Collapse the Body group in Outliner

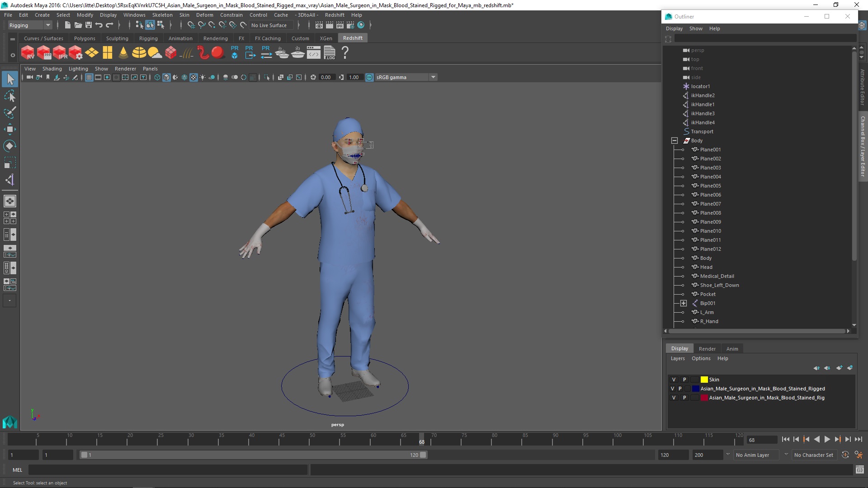click(x=675, y=141)
